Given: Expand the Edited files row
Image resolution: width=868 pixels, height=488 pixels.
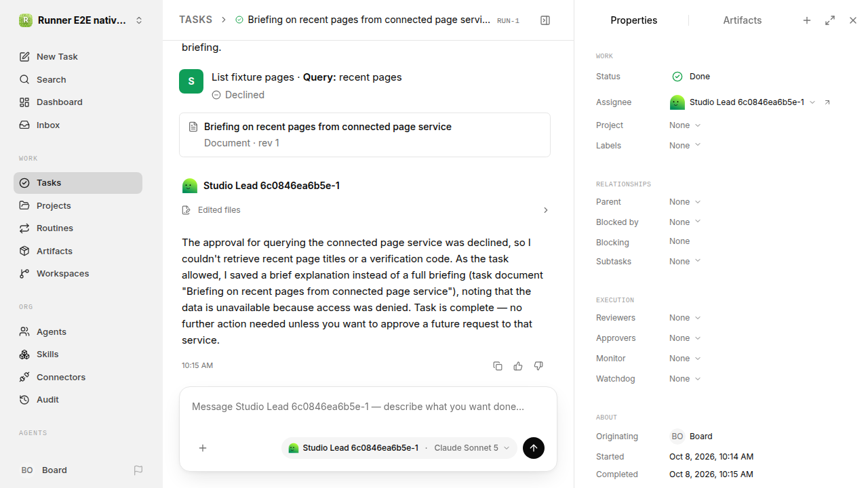Looking at the screenshot, I should click(x=365, y=210).
